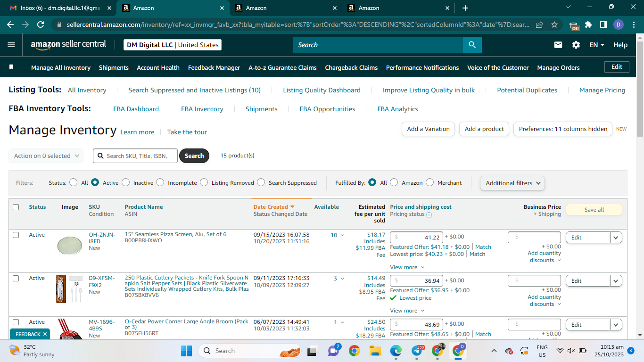Expand the Additional filters dropdown
Screen dimensions: 644x362
(x=512, y=183)
